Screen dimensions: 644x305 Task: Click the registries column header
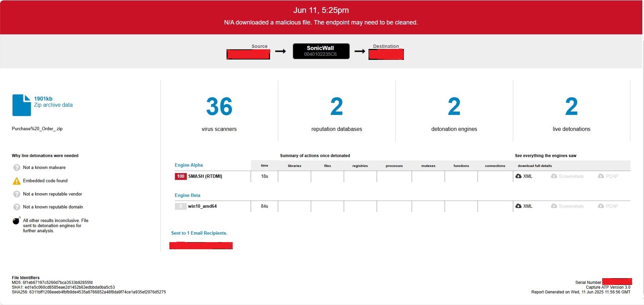tap(360, 166)
